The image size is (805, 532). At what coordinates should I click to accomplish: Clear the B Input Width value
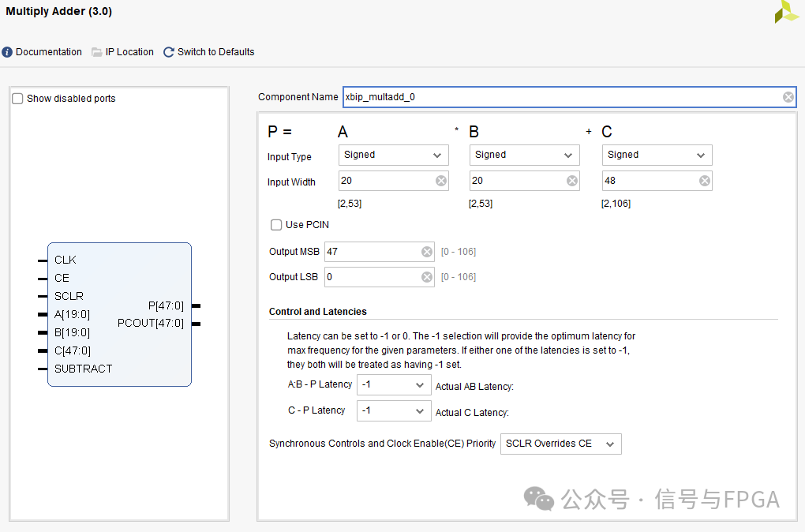[x=572, y=181]
